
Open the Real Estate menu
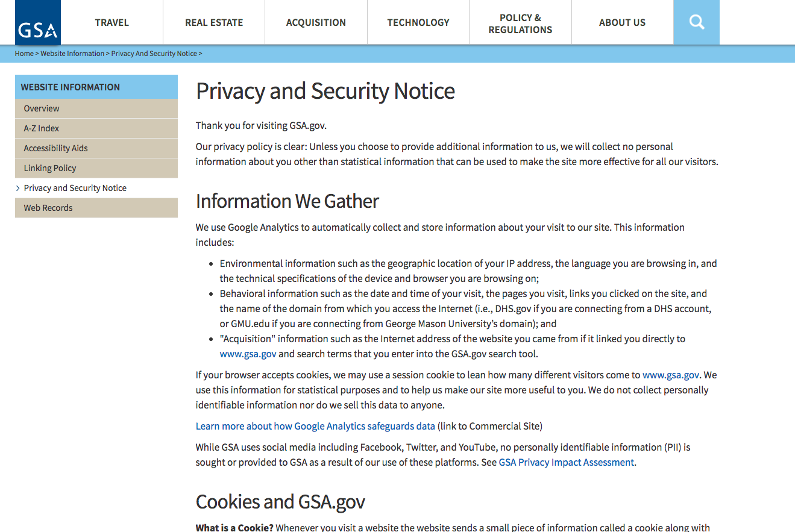(214, 23)
